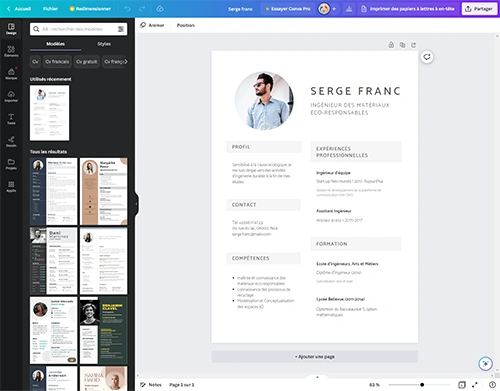Click the Partager button
Viewport: 500px width, 391px height.
click(x=479, y=9)
